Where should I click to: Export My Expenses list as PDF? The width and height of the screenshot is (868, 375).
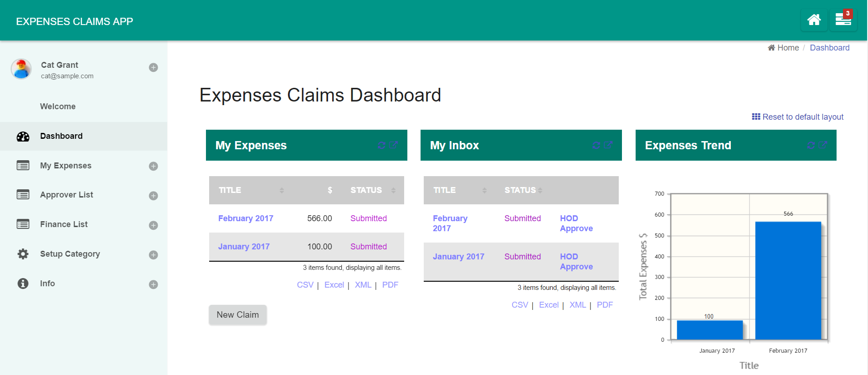[390, 285]
